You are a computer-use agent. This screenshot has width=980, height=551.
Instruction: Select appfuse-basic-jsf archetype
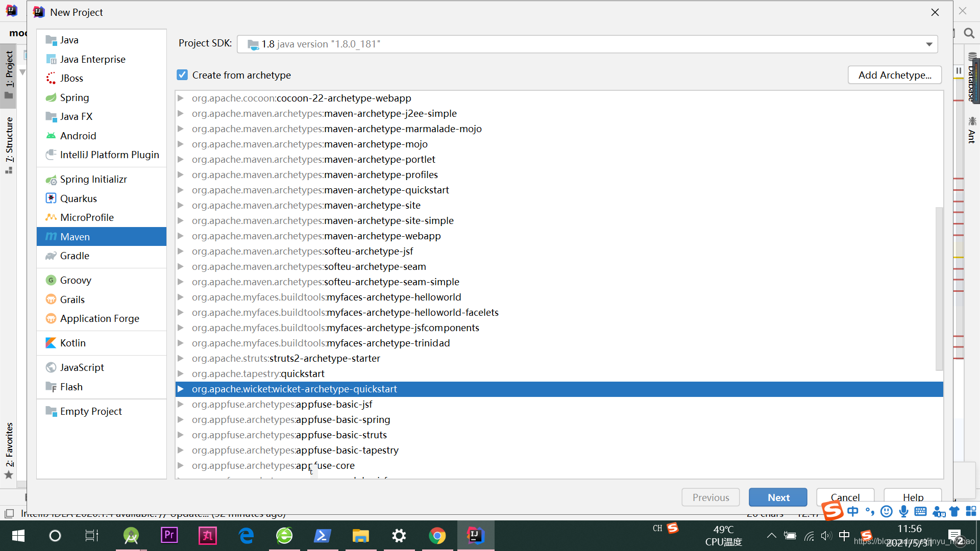[559, 404]
